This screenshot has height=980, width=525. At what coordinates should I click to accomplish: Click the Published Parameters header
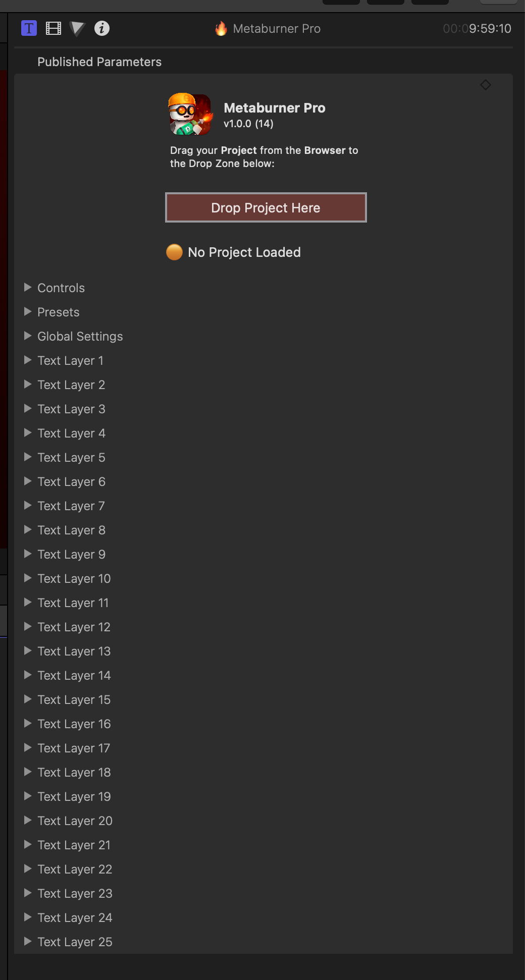[x=99, y=62]
